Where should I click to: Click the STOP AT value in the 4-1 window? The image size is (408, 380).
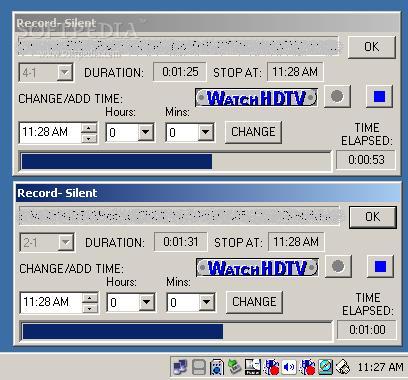coord(295,72)
